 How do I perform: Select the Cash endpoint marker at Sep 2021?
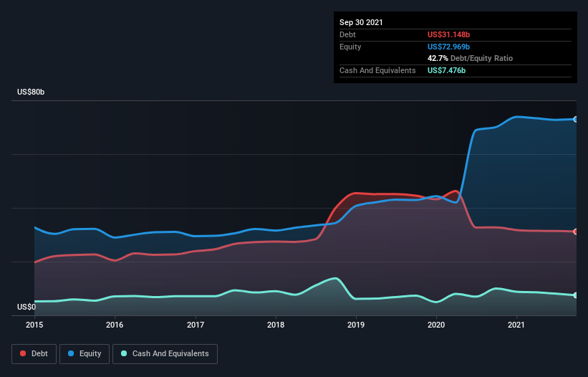[576, 295]
